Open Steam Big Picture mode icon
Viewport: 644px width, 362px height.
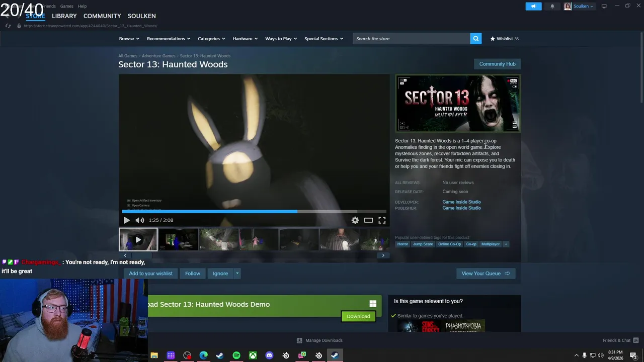pyautogui.click(x=604, y=6)
